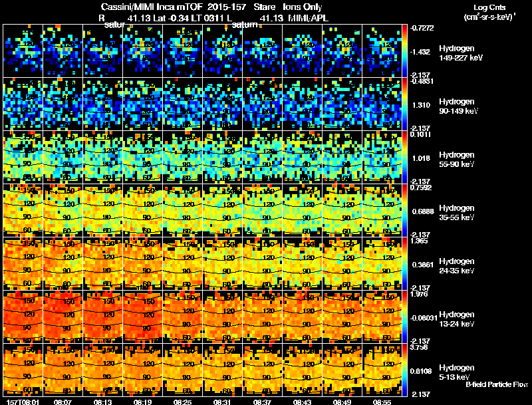The width and height of the screenshot is (532, 405).
Task: Click the 'Hydrogen 149-227 keV' row label
Action: pos(460,53)
